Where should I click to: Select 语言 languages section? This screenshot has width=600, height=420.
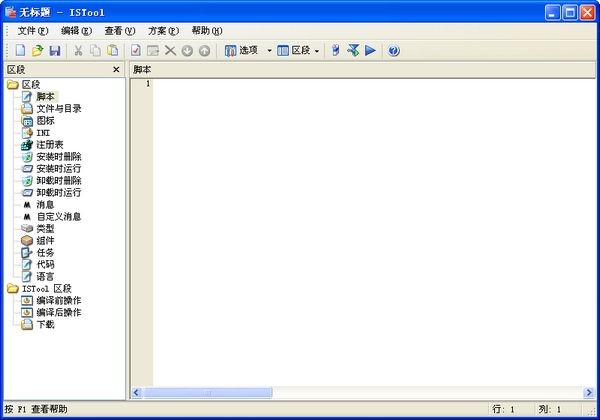click(46, 277)
